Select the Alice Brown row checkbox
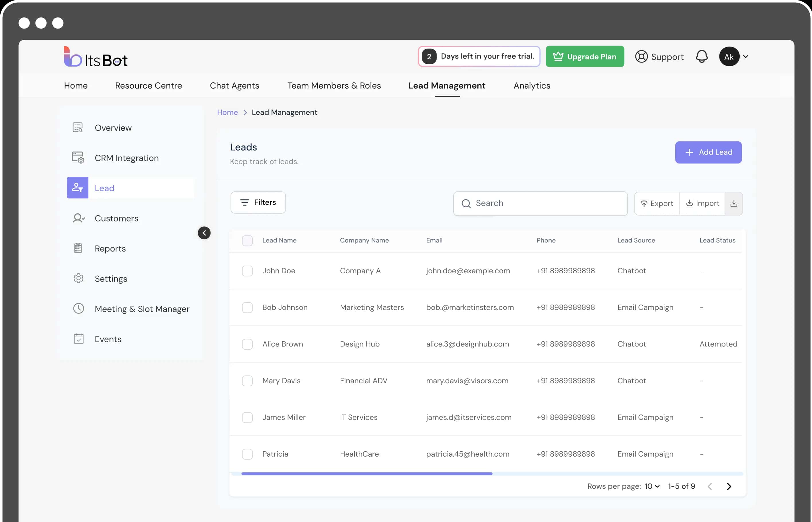812x522 pixels. tap(247, 344)
